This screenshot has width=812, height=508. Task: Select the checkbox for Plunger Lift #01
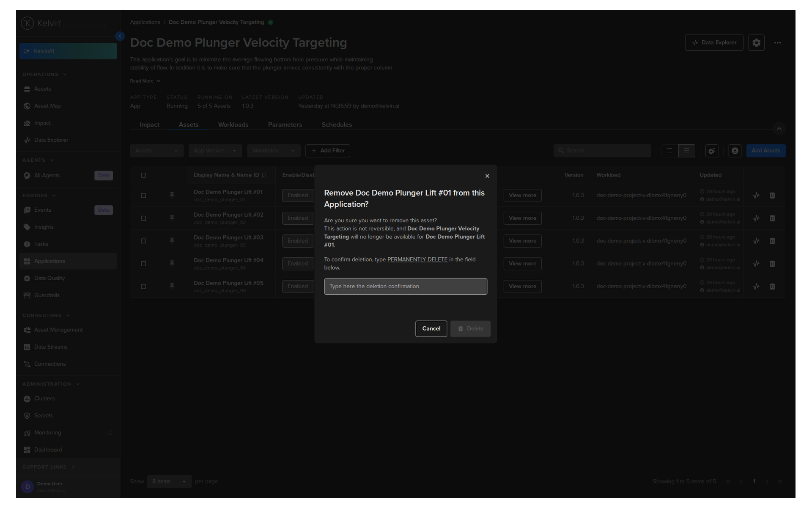(143, 196)
